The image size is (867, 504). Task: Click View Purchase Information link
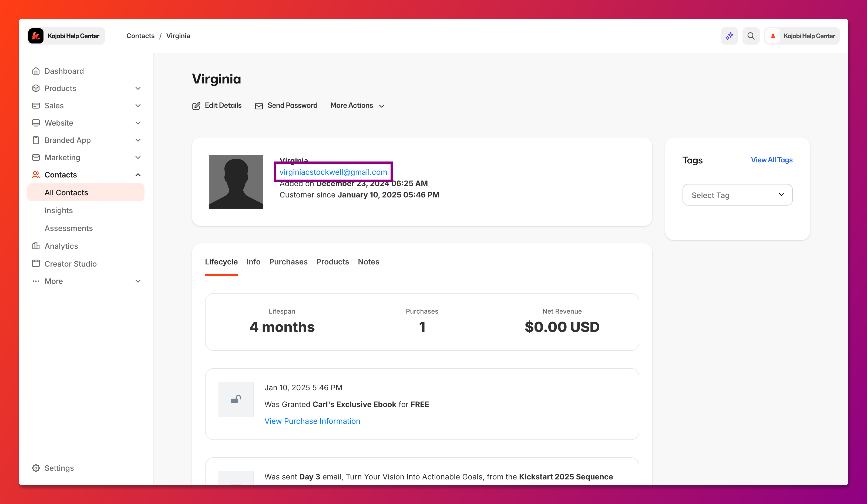(312, 421)
